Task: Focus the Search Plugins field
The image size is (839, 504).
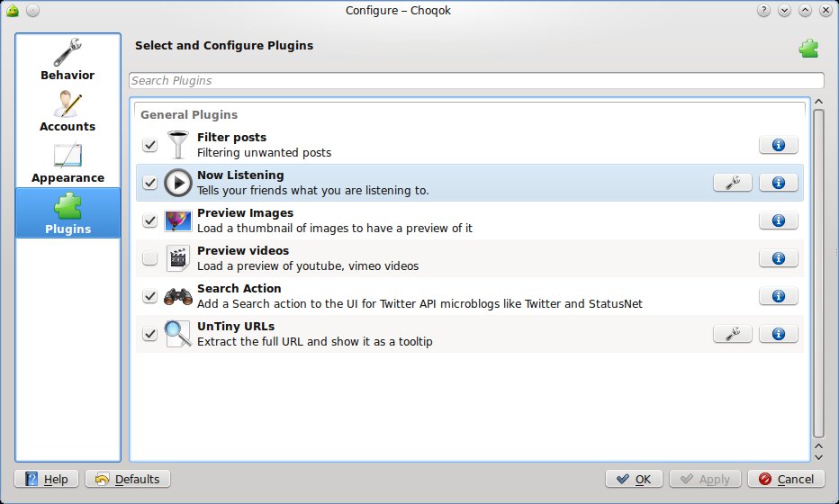Action: tap(476, 81)
